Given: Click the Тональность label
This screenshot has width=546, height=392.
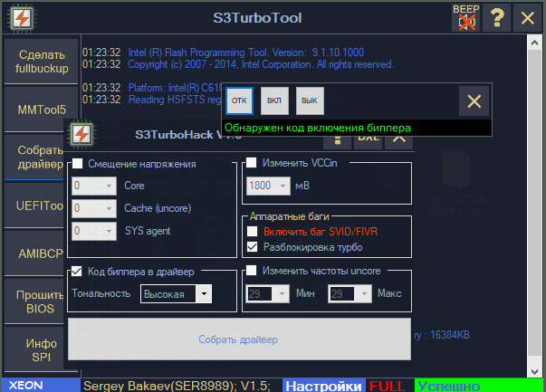Looking at the screenshot, I should tap(101, 293).
